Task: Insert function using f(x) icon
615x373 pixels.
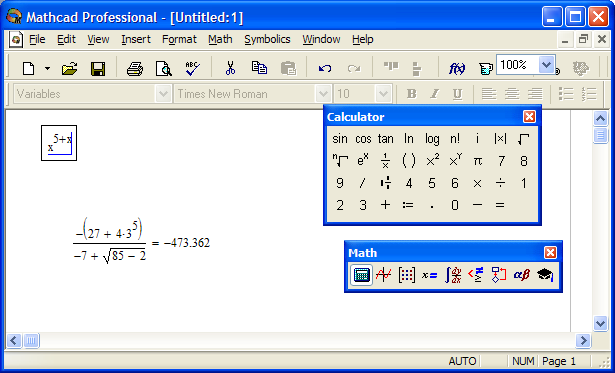Action: pos(457,69)
